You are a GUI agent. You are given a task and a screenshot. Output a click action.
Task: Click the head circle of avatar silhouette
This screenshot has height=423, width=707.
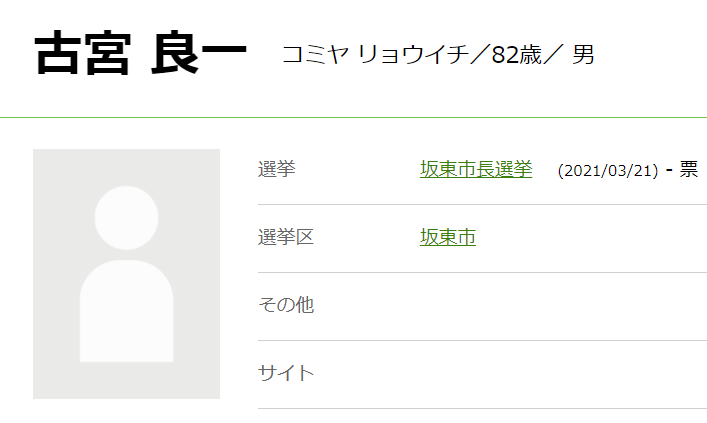click(x=126, y=218)
